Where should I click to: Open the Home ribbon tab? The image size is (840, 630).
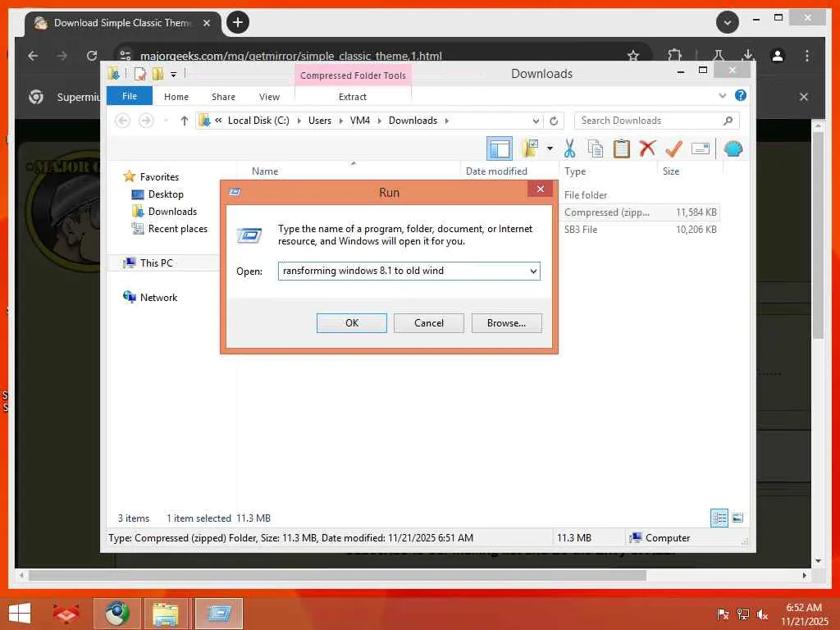click(176, 97)
